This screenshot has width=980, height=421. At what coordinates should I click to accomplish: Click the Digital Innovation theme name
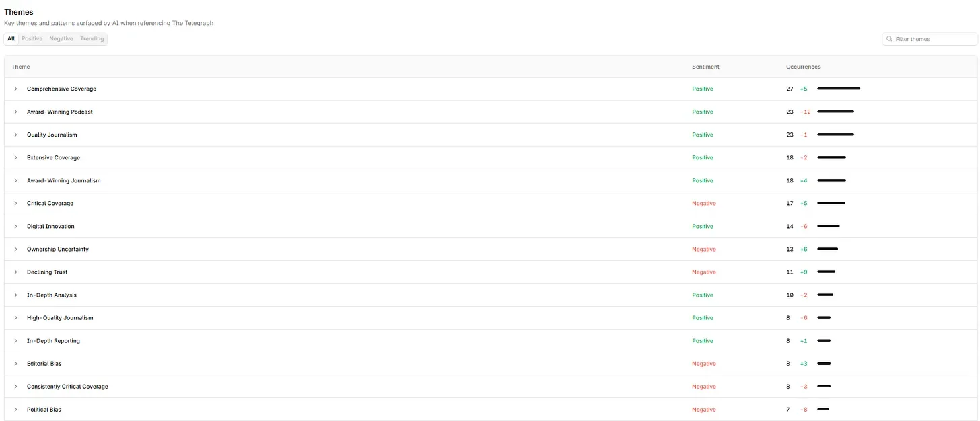(x=50, y=226)
